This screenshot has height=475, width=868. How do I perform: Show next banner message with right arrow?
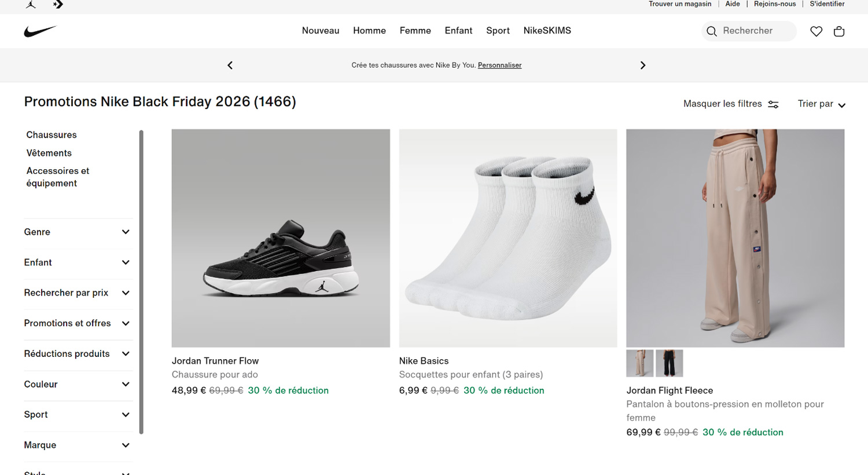[642, 65]
